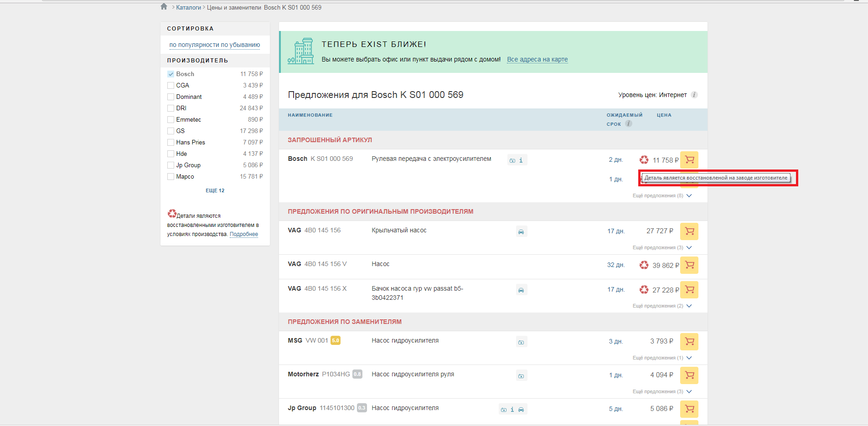Image resolution: width=868 pixels, height=426 pixels.
Task: Add Bosch K S01 000 569 to cart
Action: coord(689,160)
